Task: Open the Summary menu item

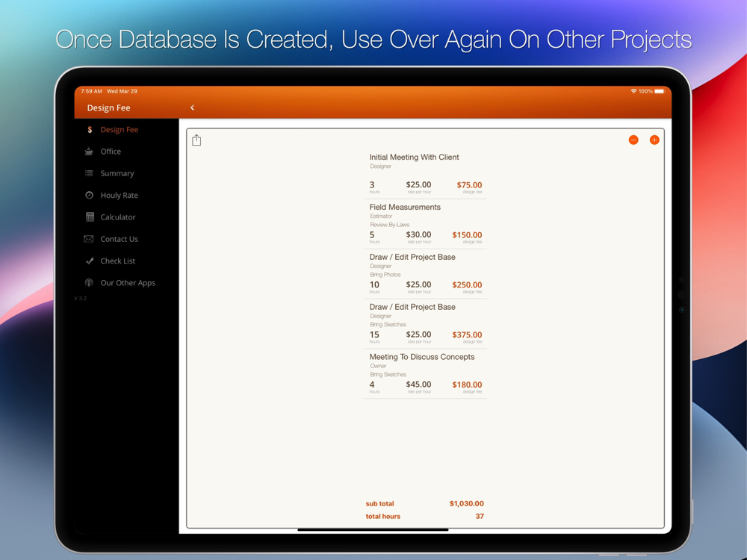Action: pyautogui.click(x=117, y=173)
